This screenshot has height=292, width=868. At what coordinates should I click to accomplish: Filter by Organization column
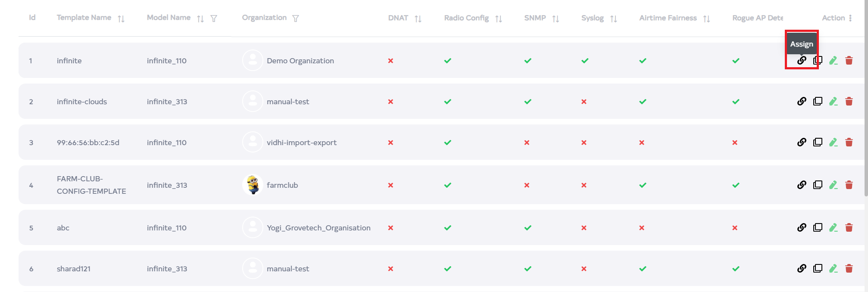pos(295,19)
